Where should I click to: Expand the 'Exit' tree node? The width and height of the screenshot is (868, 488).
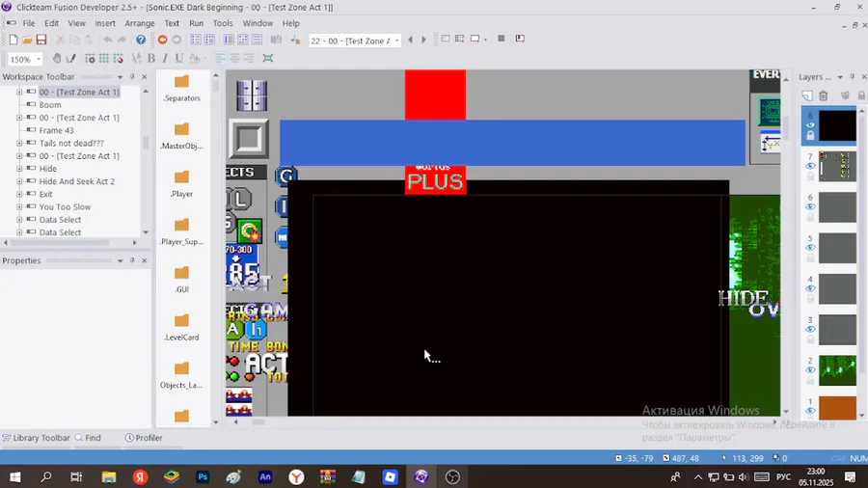pos(19,194)
